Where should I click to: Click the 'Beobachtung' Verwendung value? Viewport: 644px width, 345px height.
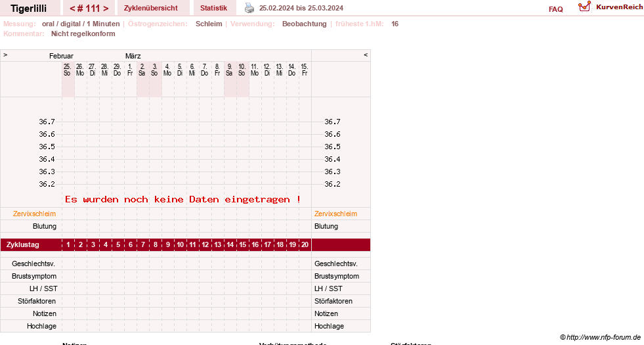pos(305,24)
